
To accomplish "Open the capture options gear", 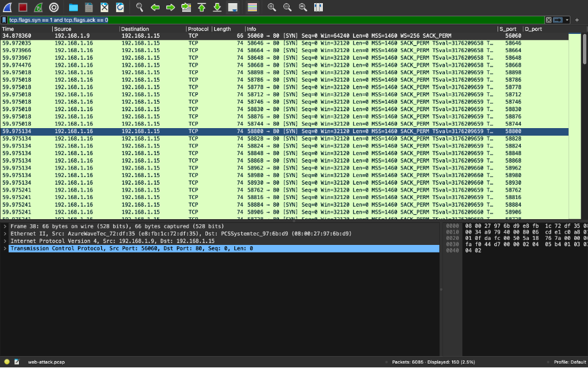I will (x=53, y=7).
